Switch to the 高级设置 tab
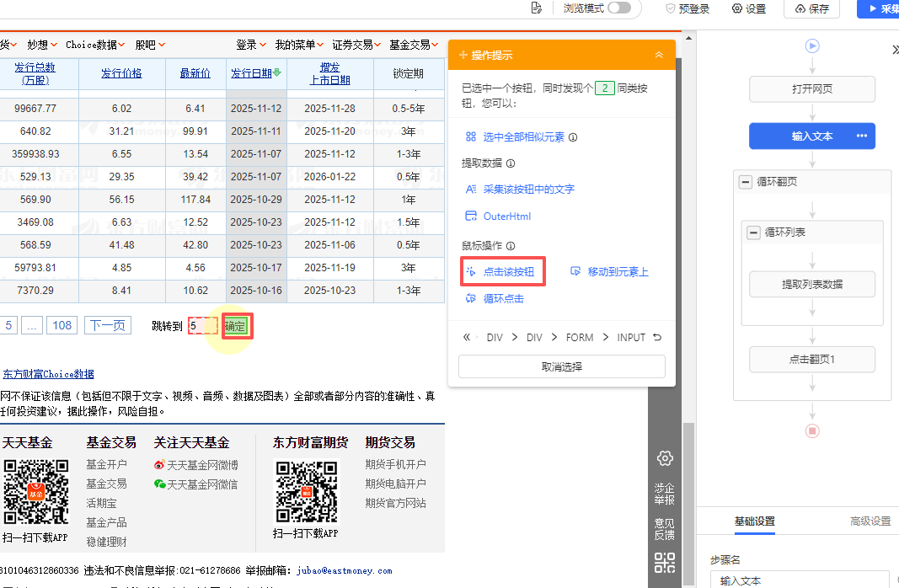The width and height of the screenshot is (899, 588). click(870, 521)
